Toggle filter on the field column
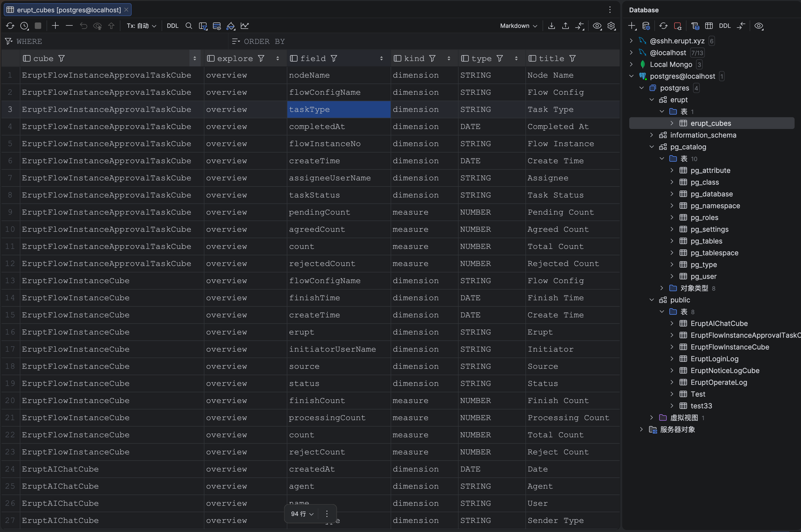 (x=334, y=58)
